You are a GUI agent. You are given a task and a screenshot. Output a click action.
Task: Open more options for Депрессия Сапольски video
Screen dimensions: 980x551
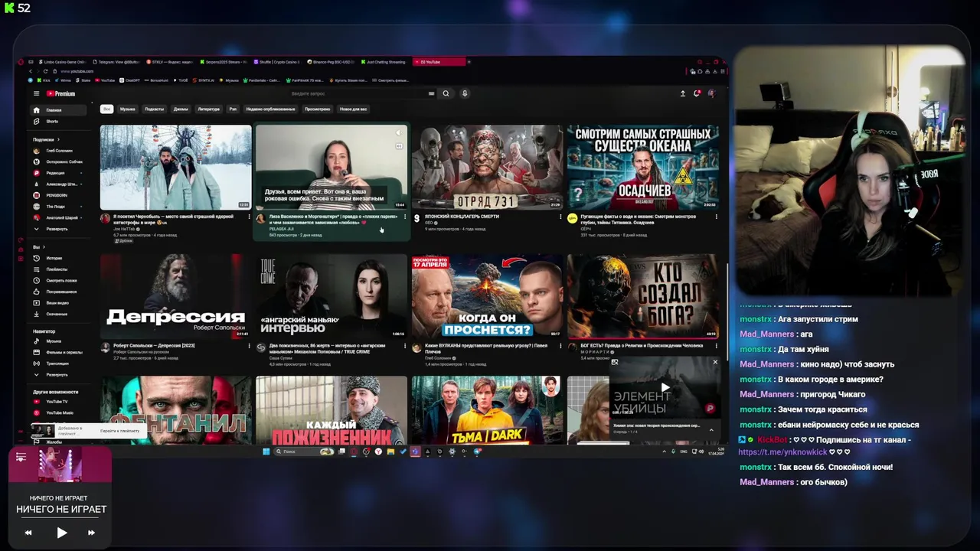pos(248,346)
